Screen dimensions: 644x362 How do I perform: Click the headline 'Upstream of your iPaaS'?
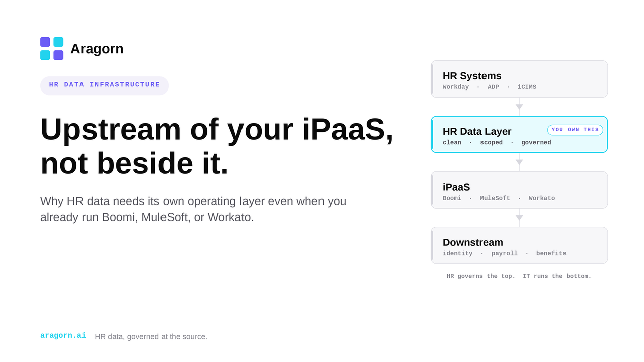217,130
